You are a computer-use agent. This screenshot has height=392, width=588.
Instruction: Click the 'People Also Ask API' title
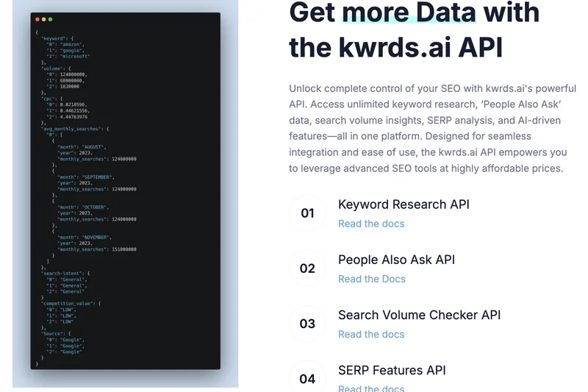396,260
